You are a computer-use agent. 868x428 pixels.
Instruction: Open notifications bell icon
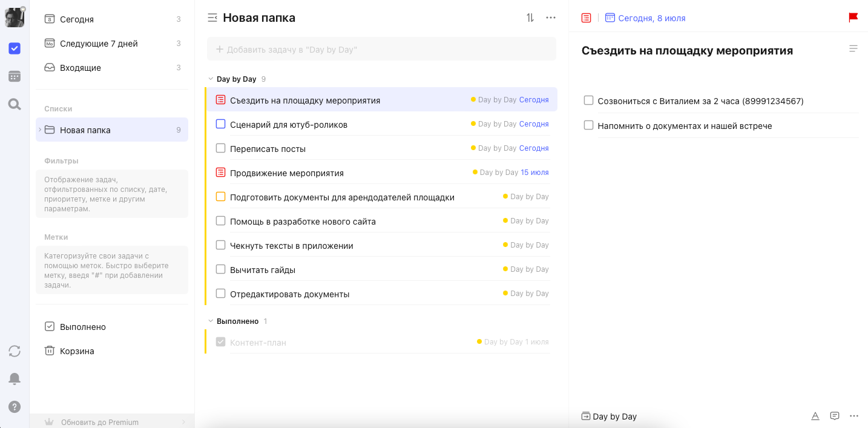(15, 379)
